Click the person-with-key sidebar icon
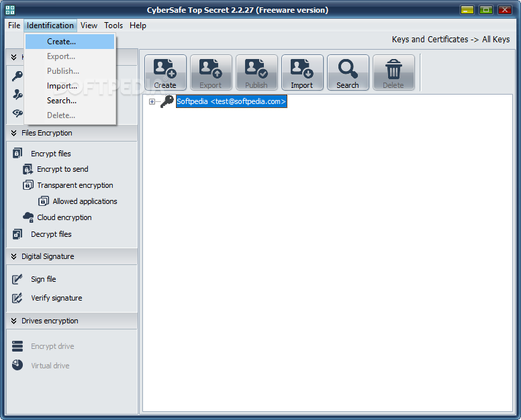 click(x=17, y=95)
